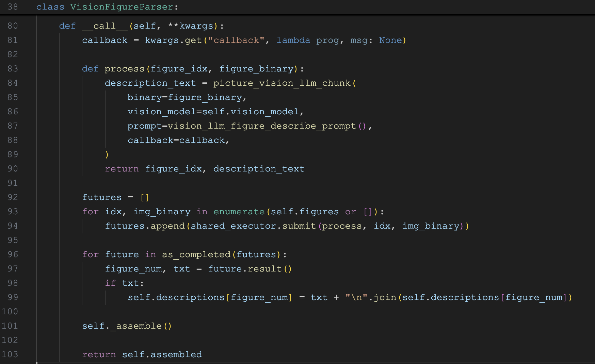
Task: Click the return keyword on line 90
Action: click(x=122, y=169)
